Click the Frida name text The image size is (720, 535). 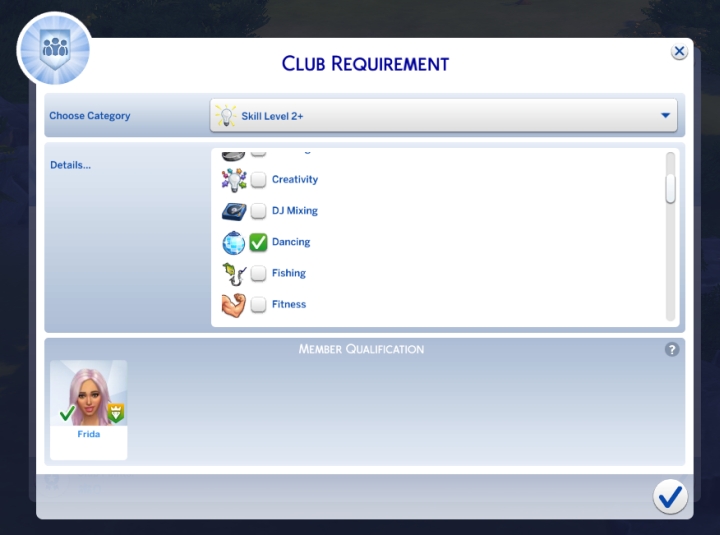(89, 434)
